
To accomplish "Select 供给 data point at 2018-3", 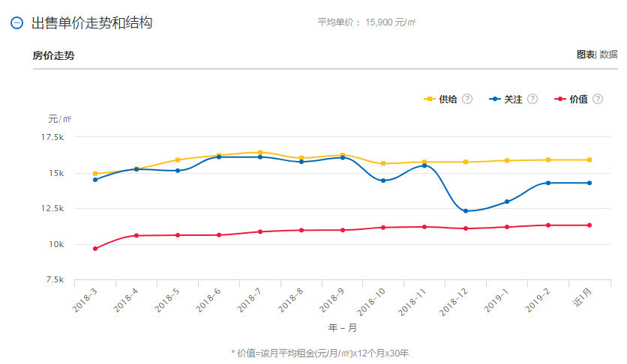I will (95, 174).
